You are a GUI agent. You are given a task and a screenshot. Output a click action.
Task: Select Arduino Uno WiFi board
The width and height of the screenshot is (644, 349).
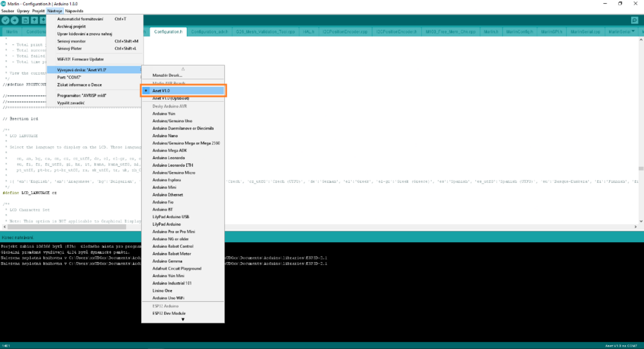[x=183, y=299]
